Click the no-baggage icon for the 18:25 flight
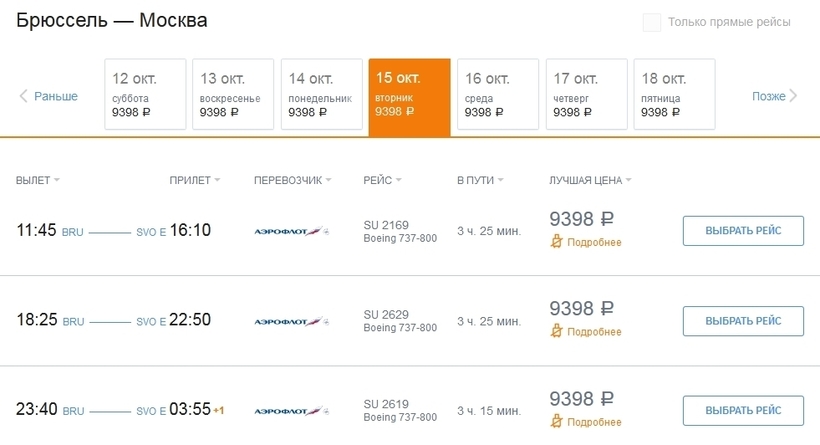The width and height of the screenshot is (820, 445). click(x=557, y=332)
